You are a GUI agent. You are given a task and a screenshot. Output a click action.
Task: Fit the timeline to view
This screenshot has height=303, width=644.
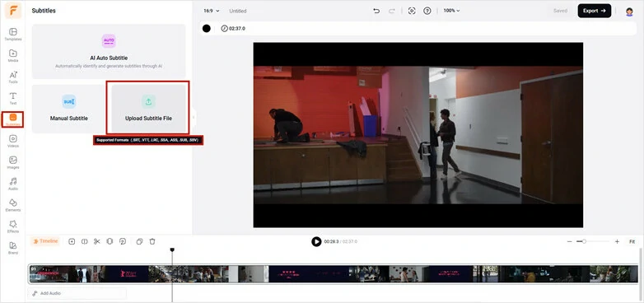[x=632, y=241]
